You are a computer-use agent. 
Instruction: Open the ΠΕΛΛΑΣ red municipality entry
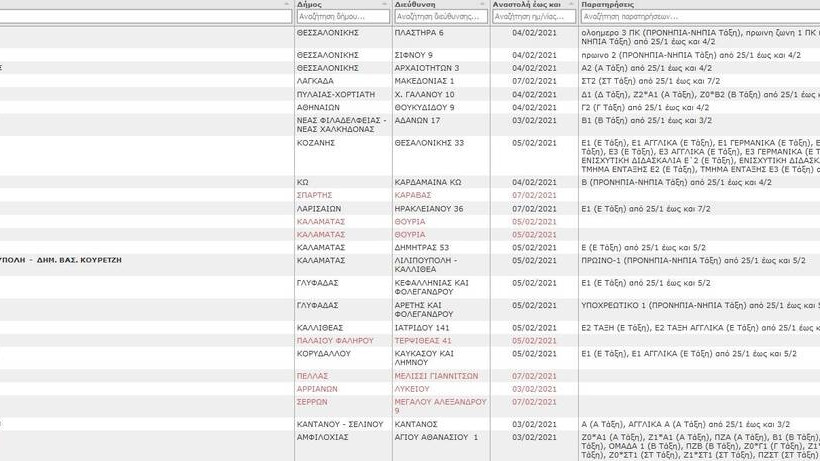(313, 376)
